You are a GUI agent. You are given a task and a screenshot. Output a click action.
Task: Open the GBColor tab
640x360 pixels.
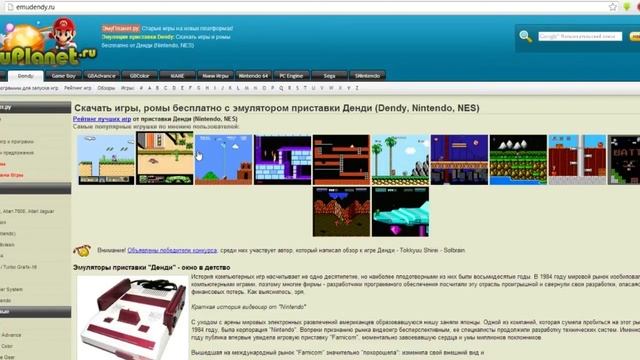139,76
